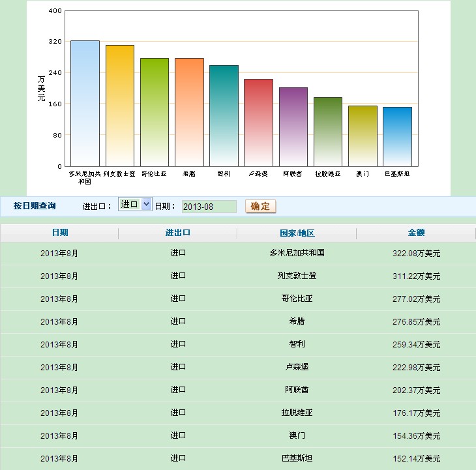Click 拉脱维亚 in the table
The height and width of the screenshot is (470, 476).
[297, 413]
